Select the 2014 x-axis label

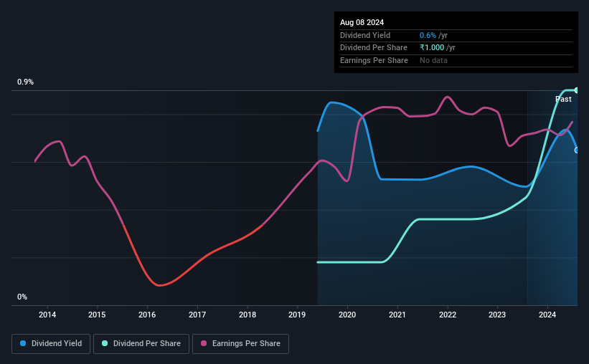(47, 315)
